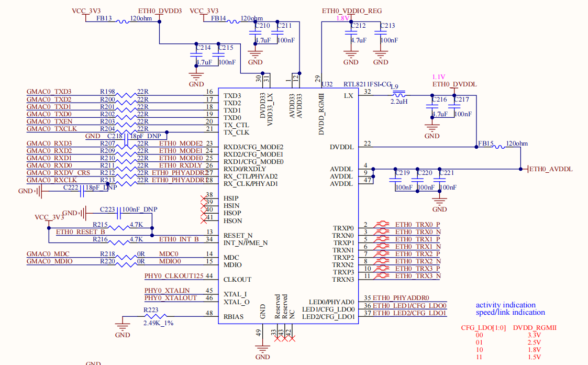Select the GMAC0_MDIO net label

tap(50, 261)
